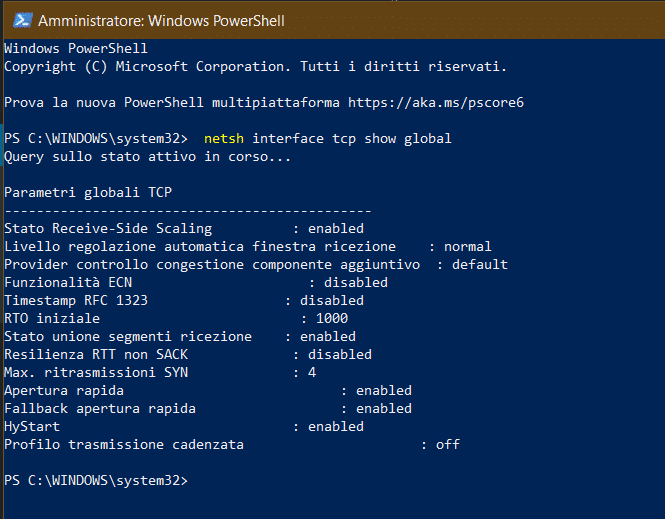
Task: Click the "normal" value for finestra ricezione
Action: (467, 247)
